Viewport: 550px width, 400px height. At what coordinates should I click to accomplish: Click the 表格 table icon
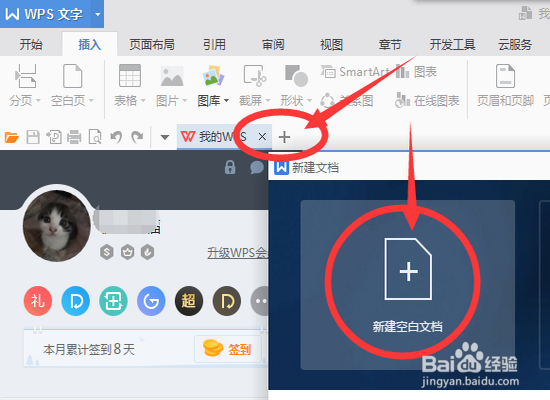pos(130,75)
